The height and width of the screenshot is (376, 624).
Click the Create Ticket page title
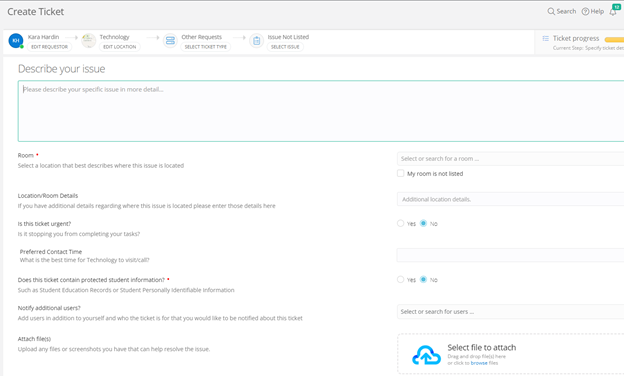click(36, 12)
